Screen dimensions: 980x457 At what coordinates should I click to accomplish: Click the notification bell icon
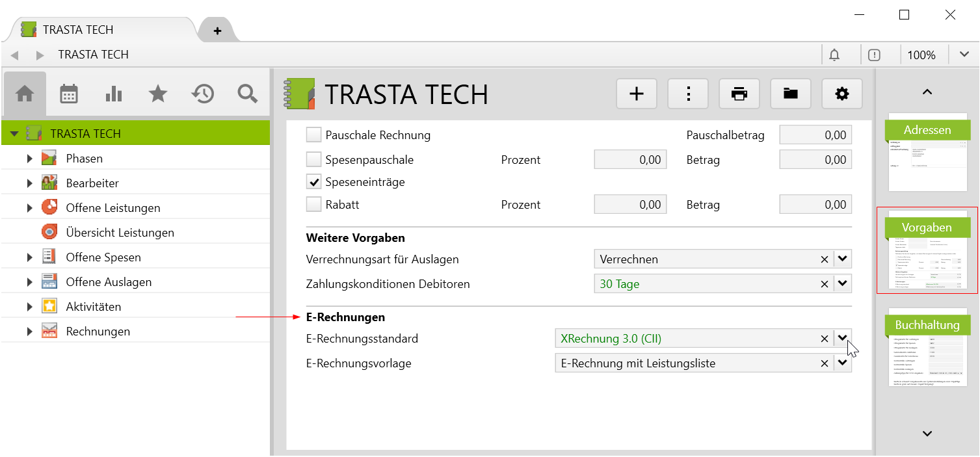pos(834,55)
